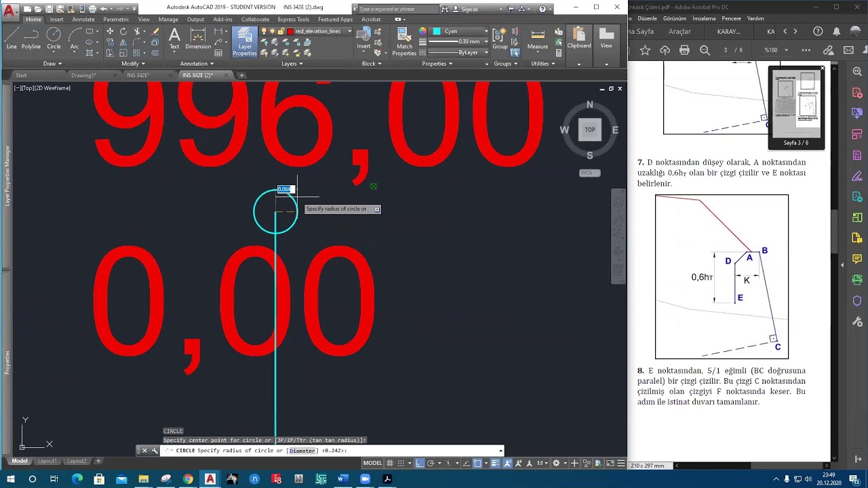
Task: Expand the Draw panel dropdown
Action: [x=52, y=64]
